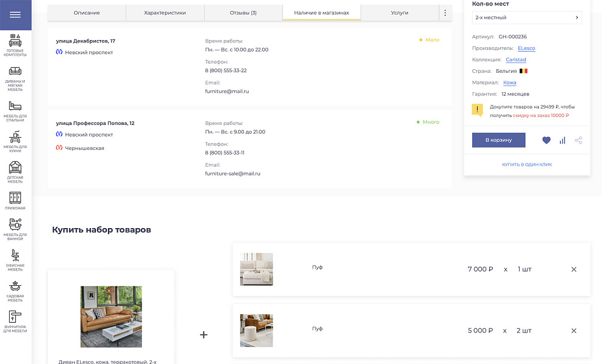Viewport: 607px width, 364px height.
Task: Add product to favorites with heart icon
Action: (546, 140)
